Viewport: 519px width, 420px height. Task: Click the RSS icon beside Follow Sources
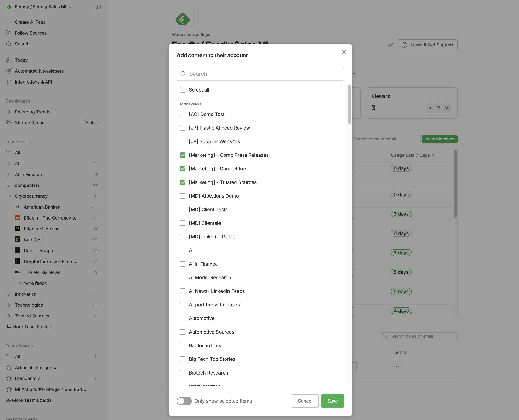9,33
